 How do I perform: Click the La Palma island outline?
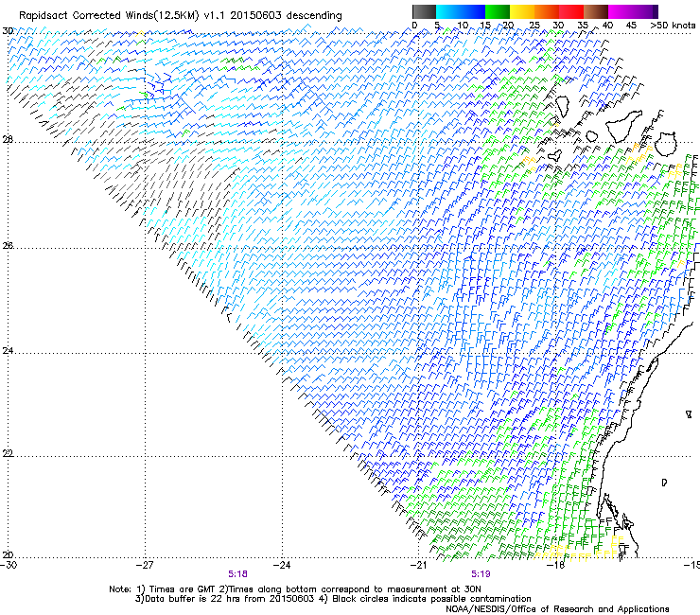click(562, 106)
